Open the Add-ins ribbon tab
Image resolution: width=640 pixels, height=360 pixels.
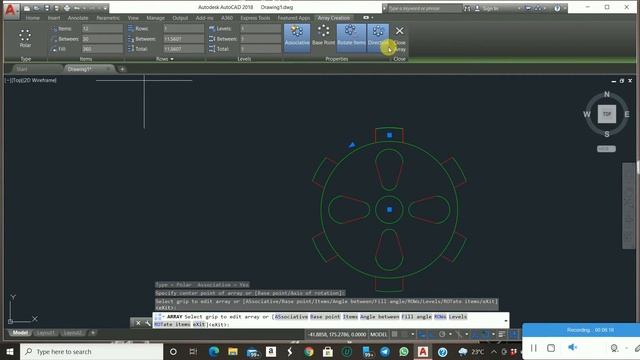tap(204, 18)
